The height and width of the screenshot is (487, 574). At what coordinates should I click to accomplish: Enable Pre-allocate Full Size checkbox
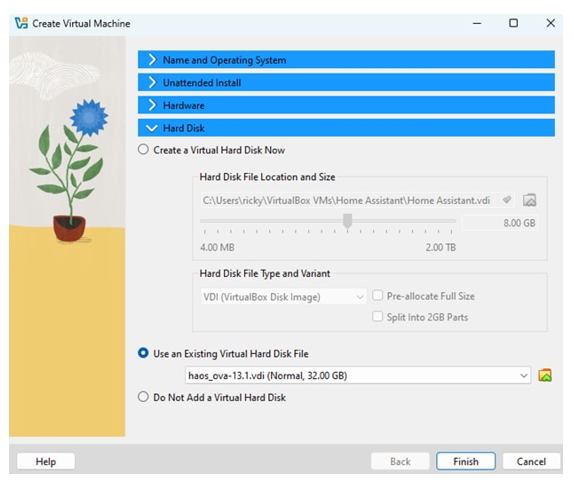tap(377, 295)
